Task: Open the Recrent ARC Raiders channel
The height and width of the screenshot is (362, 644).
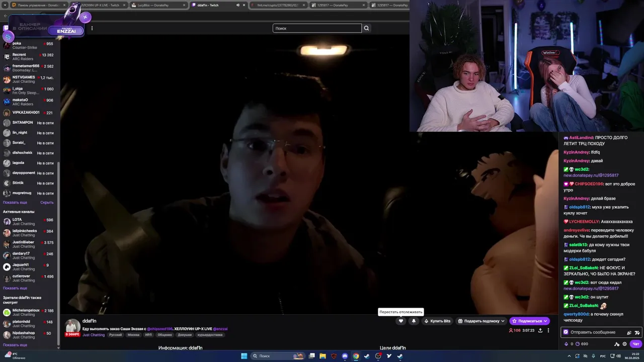Action: coord(28,56)
